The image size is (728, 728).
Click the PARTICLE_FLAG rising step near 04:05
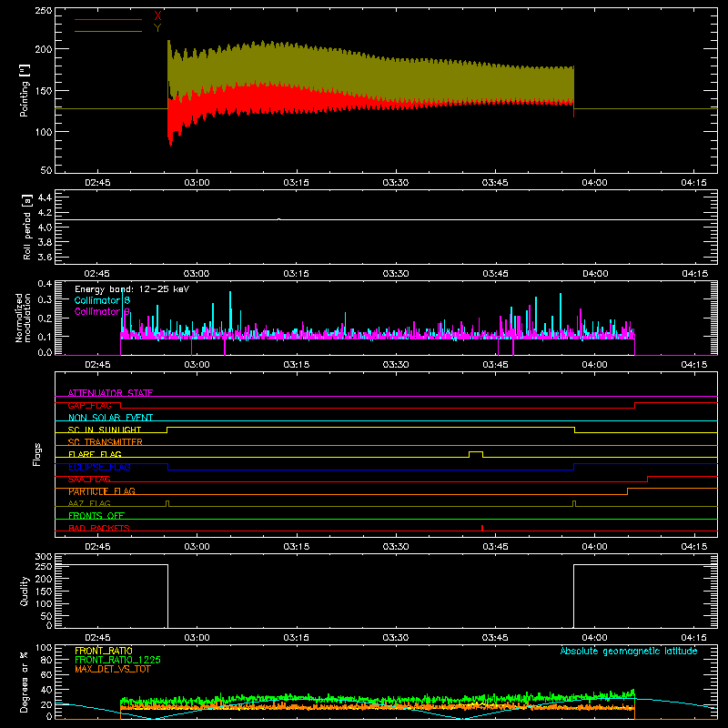click(628, 491)
